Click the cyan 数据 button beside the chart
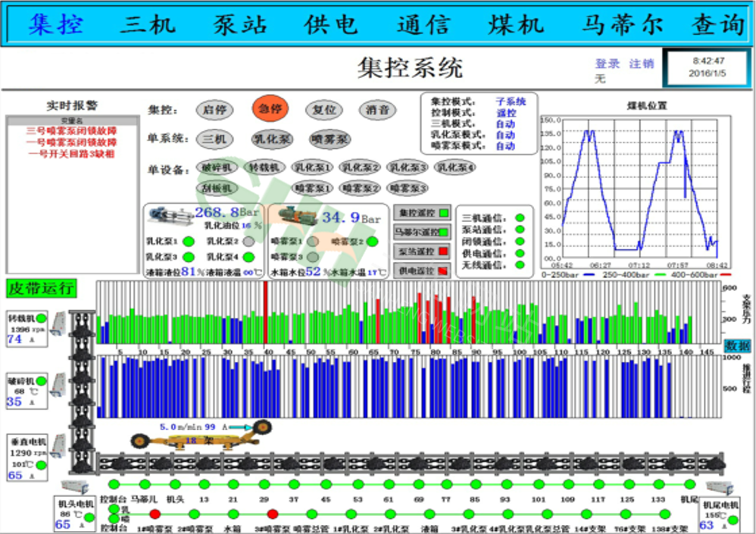The image size is (756, 534). point(738,345)
